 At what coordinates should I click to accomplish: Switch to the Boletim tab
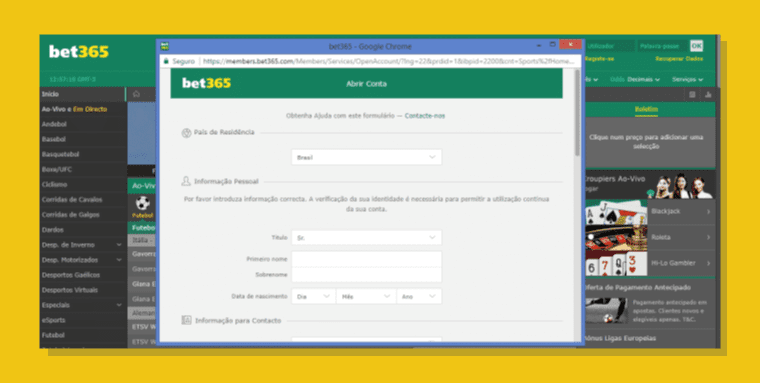pos(646,109)
